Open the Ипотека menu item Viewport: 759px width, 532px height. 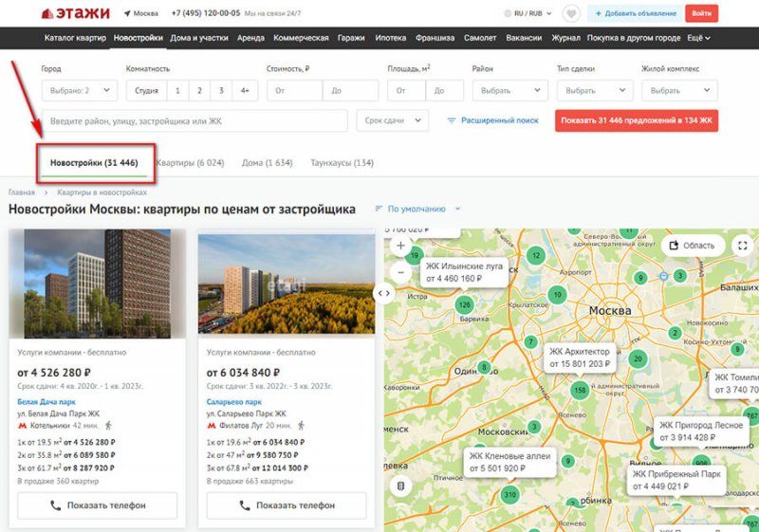point(390,38)
